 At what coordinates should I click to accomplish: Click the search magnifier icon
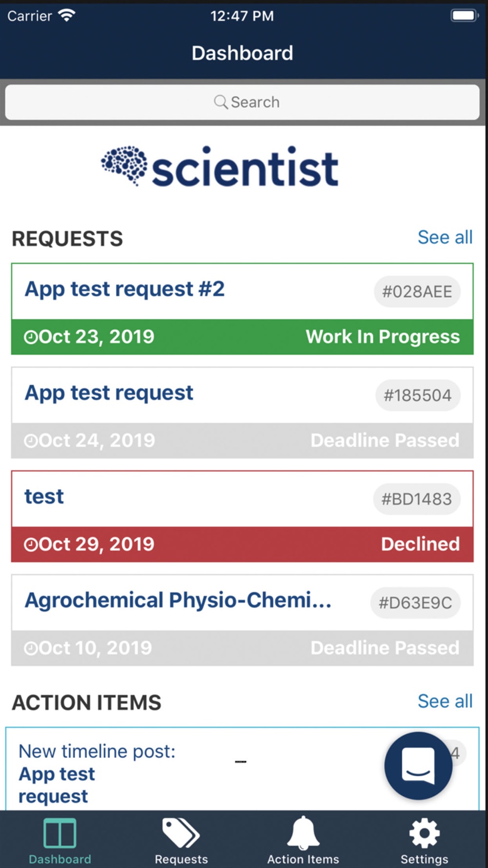coord(221,102)
